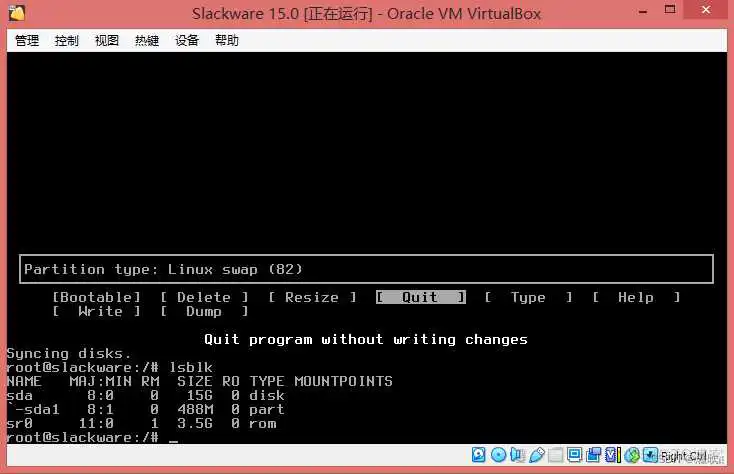Image resolution: width=734 pixels, height=474 pixels.
Task: Open the 设备 menu
Action: pos(187,41)
